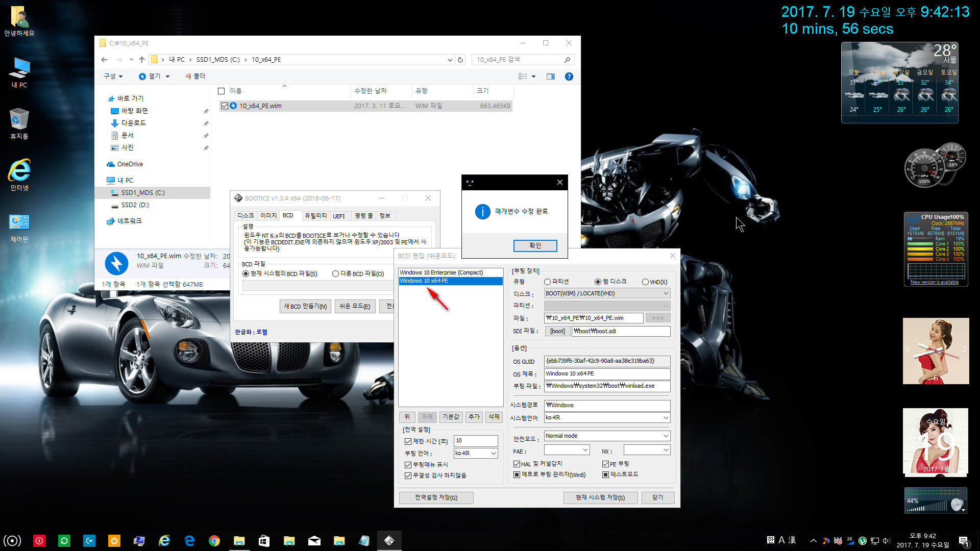Switch to BOOTICE 정보 tab

tap(385, 216)
